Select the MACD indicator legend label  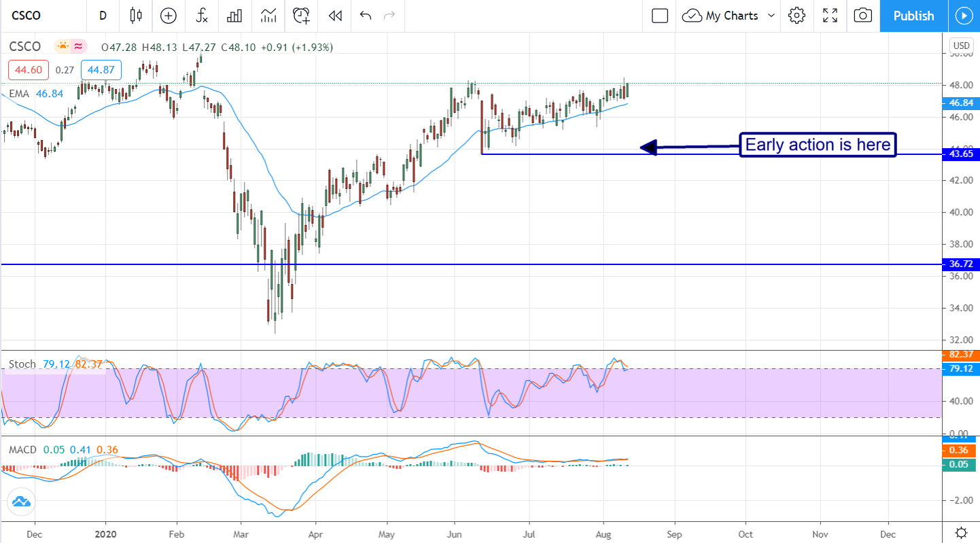pos(23,450)
